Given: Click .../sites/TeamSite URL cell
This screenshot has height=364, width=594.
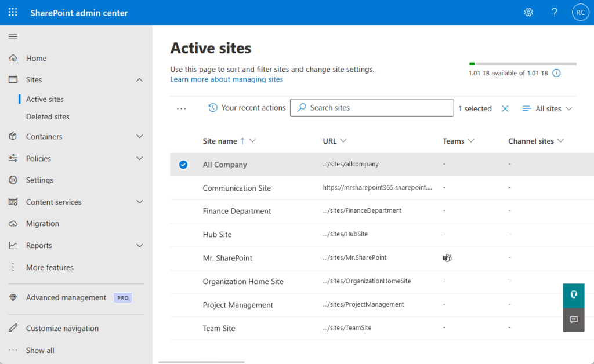Looking at the screenshot, I should tap(347, 327).
